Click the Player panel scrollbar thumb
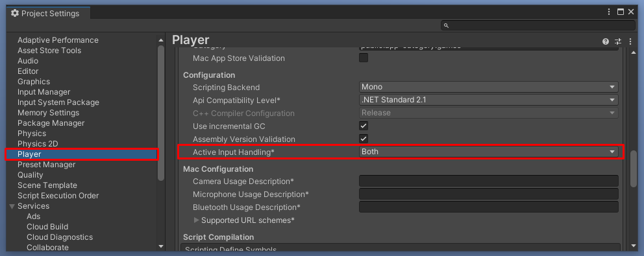The width and height of the screenshot is (644, 256). [x=634, y=169]
